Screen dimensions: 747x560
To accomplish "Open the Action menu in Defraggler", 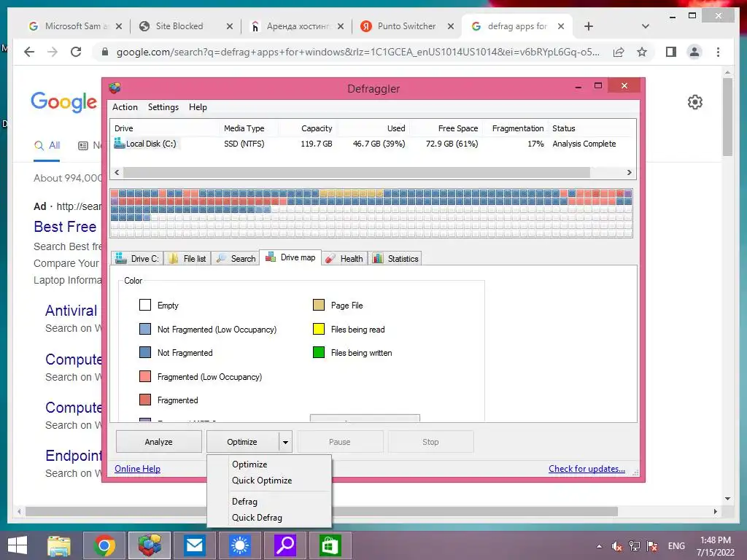I will [125, 107].
